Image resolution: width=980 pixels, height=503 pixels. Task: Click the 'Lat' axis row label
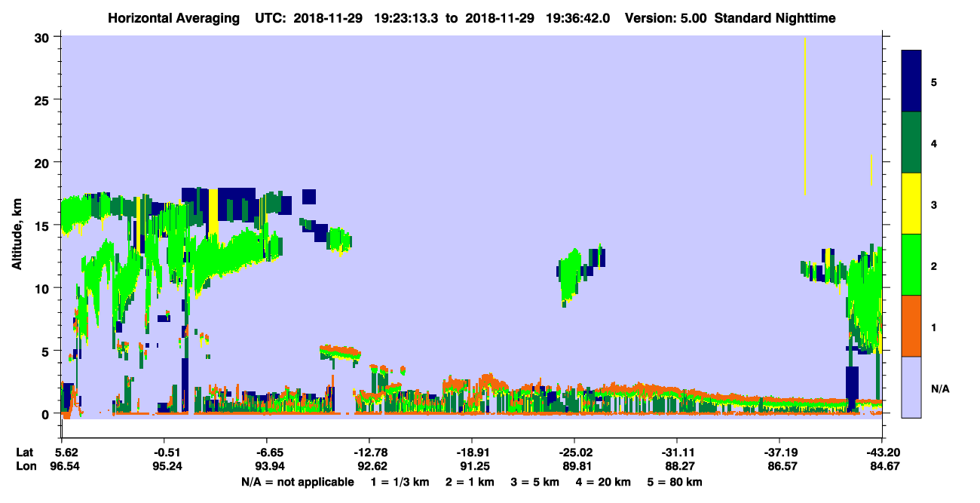point(25,452)
